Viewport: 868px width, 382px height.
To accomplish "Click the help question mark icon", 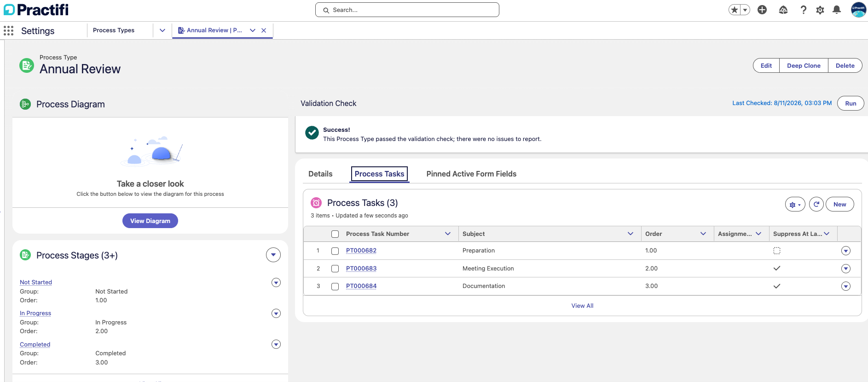I will (x=804, y=10).
